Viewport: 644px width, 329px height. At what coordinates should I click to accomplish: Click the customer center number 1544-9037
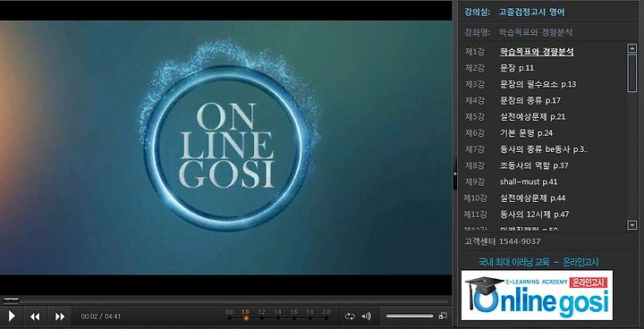click(520, 241)
